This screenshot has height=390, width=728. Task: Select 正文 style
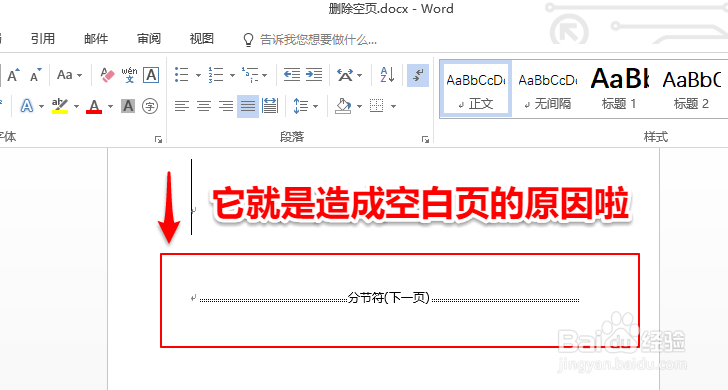click(x=476, y=88)
